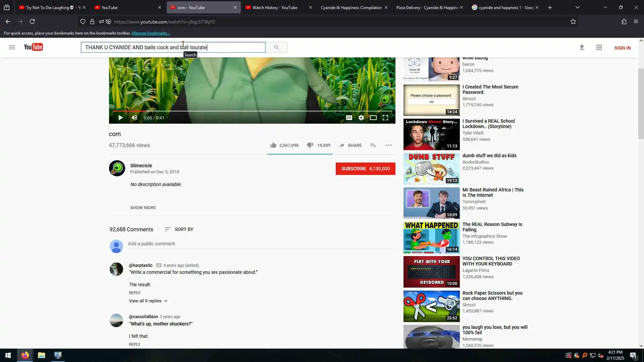Click the Manage bookmarks link
Viewport: 644px width, 362px height.
coord(151,33)
